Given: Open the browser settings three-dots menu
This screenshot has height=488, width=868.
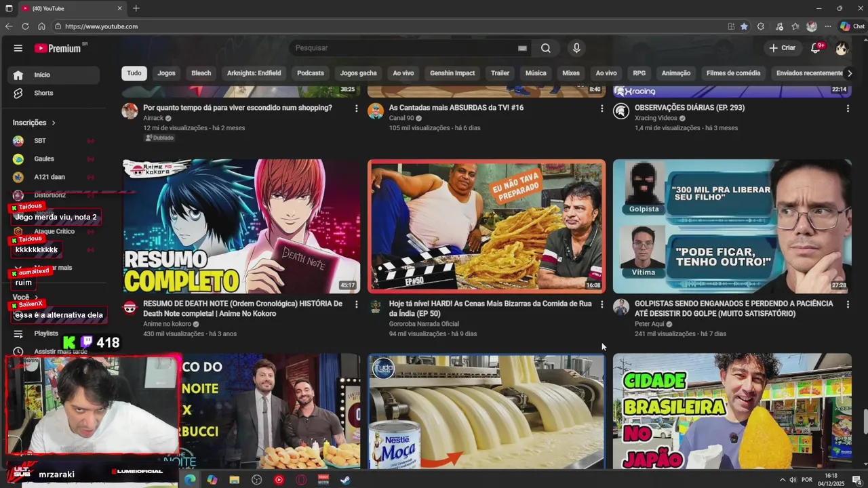Looking at the screenshot, I should pos(828,26).
